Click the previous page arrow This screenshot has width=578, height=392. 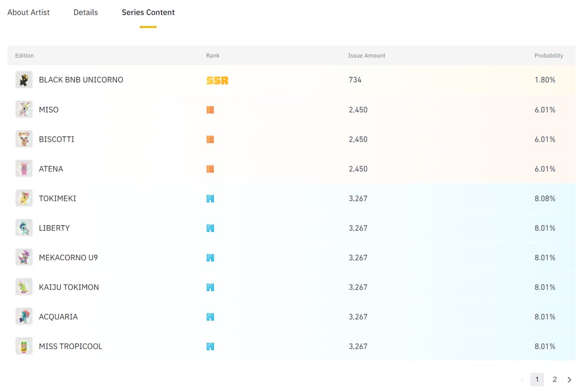(x=522, y=380)
